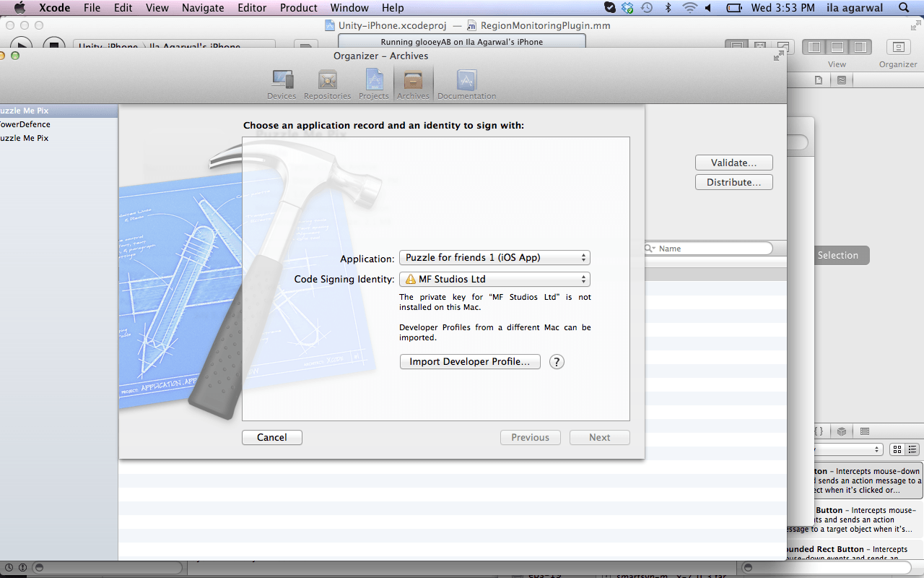Show the file inspector page icon

tap(819, 80)
